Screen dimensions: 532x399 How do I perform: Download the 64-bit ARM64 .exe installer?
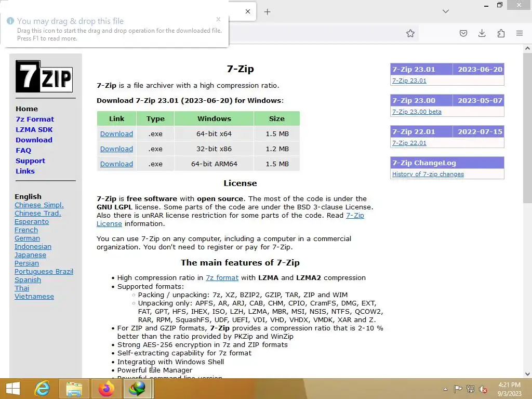pyautogui.click(x=116, y=164)
